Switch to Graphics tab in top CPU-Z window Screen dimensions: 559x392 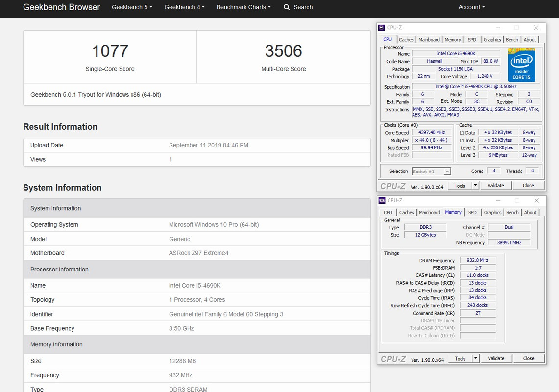(492, 40)
